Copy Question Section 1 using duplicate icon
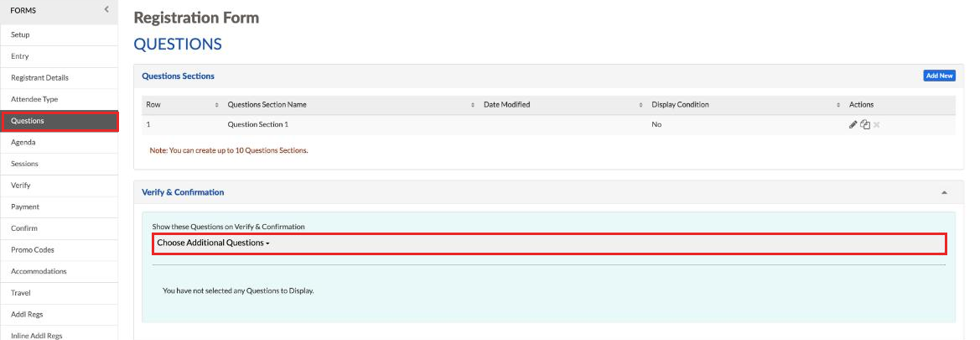Screen dimensions: 980x340 pyautogui.click(x=865, y=124)
